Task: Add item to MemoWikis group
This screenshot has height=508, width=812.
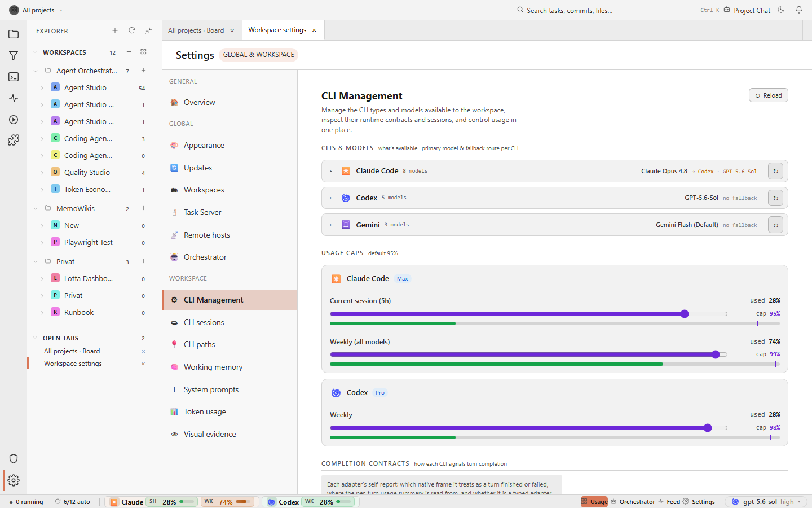Action: (x=143, y=208)
